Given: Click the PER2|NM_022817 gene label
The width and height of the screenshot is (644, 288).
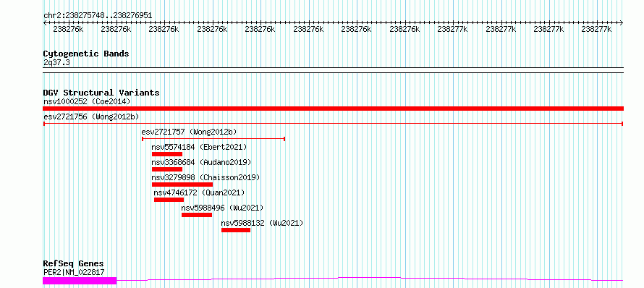Looking at the screenshot, I should pyautogui.click(x=74, y=272).
